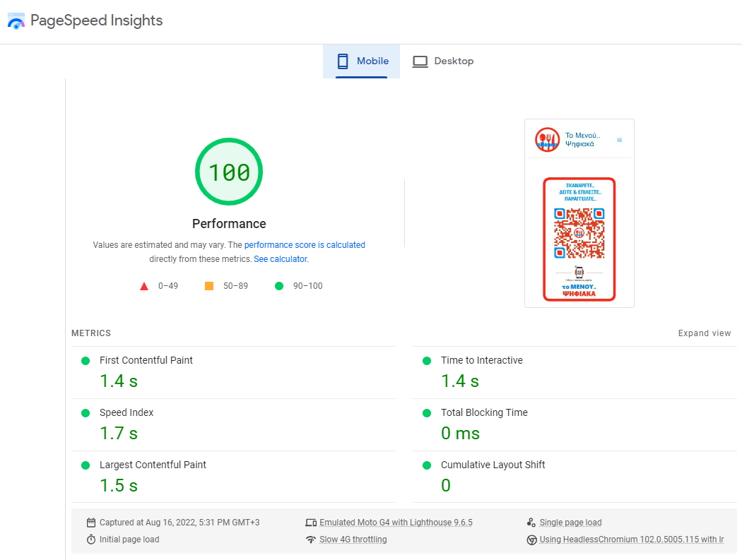
Task: Click the 0–49 legend label
Action: (x=168, y=286)
